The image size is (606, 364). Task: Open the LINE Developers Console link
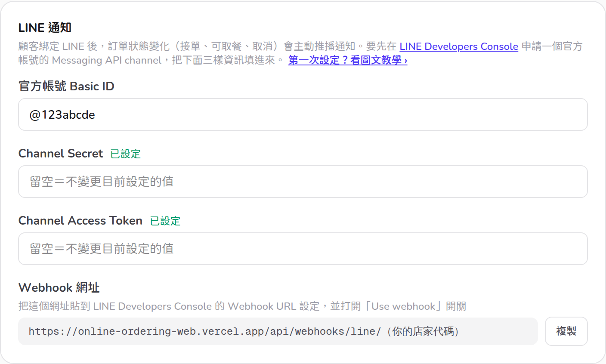tap(459, 46)
